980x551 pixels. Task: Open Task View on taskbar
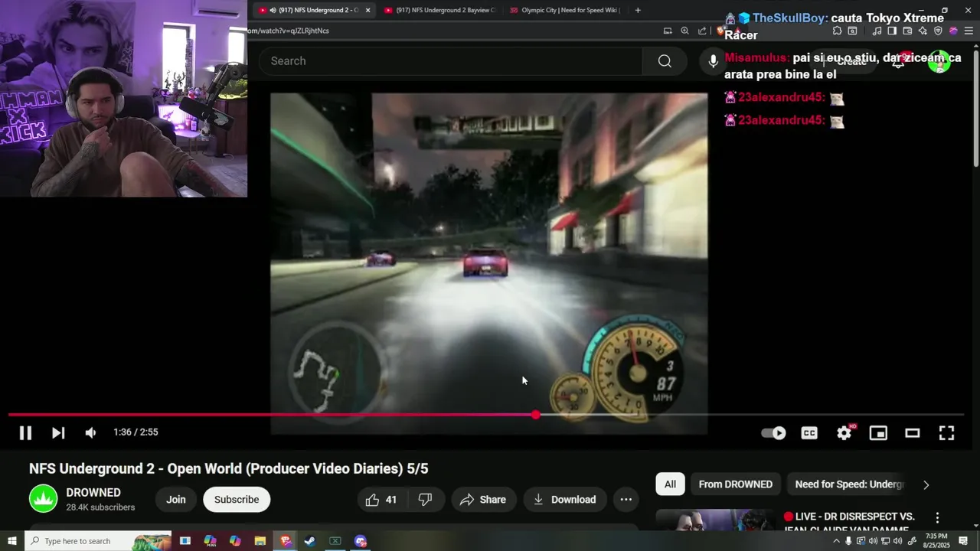[x=185, y=541]
